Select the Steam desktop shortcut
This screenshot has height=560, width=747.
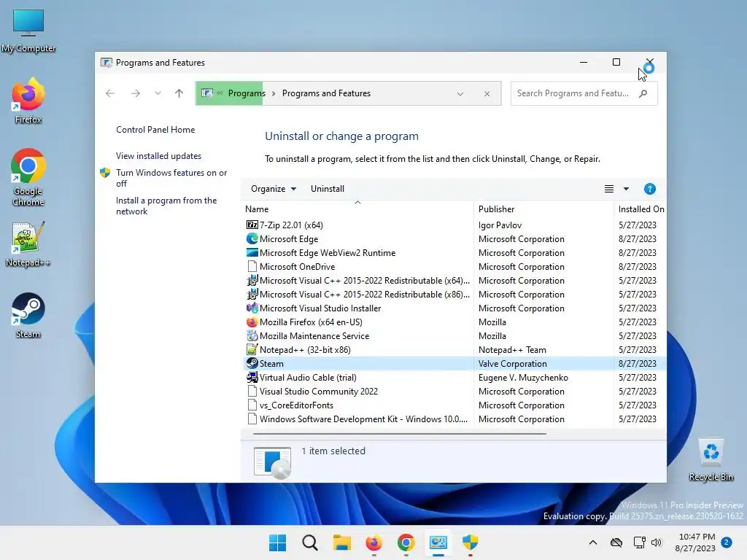coord(28,315)
